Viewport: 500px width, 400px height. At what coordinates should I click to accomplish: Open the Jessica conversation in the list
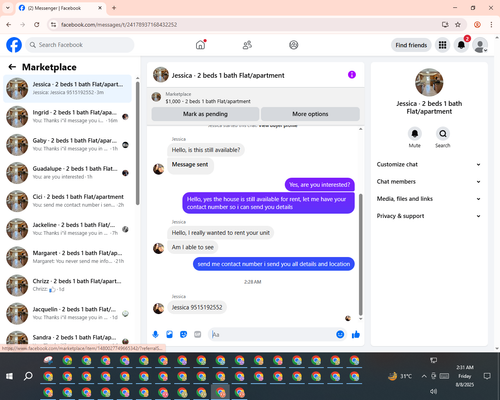point(67,89)
